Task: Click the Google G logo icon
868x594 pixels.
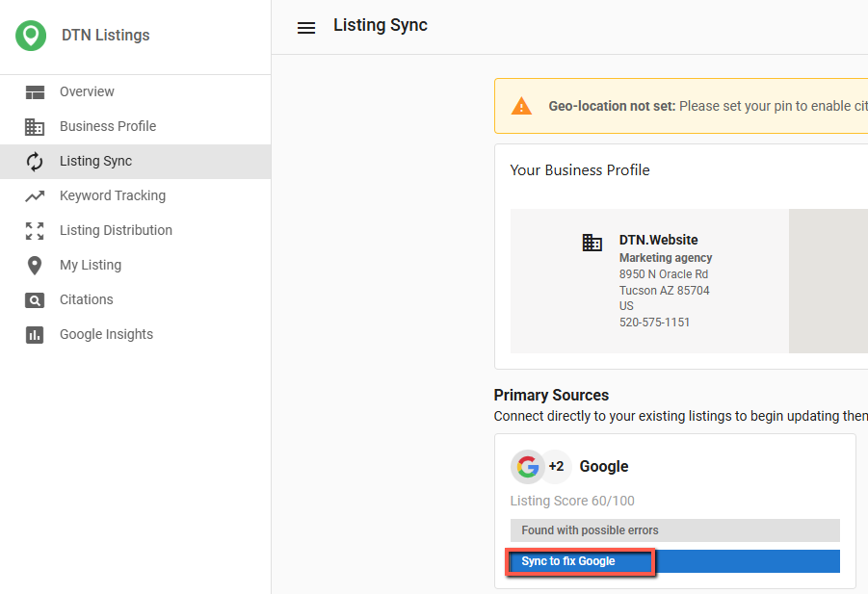Action: click(528, 467)
